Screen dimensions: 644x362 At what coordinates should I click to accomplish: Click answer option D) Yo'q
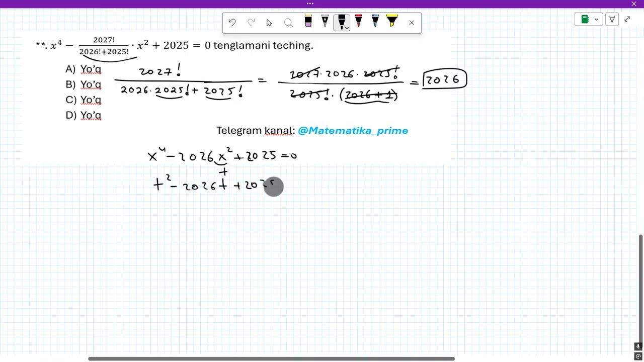click(83, 115)
